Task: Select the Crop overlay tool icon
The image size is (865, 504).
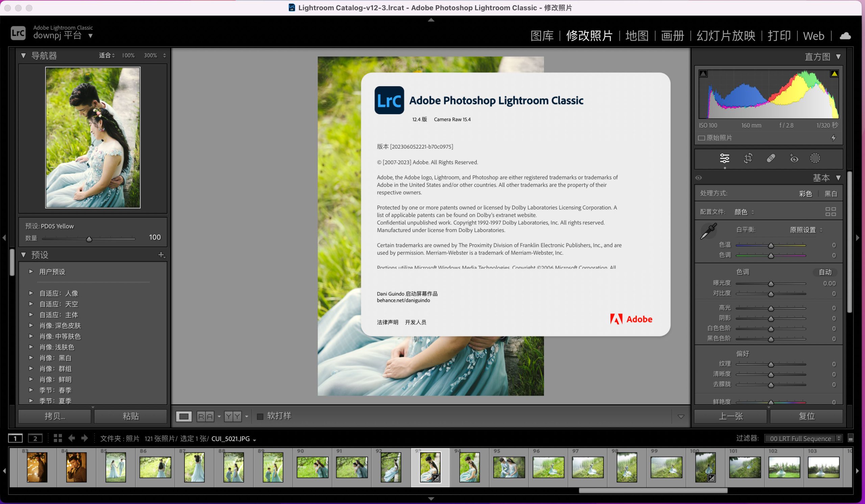Action: 748,158
